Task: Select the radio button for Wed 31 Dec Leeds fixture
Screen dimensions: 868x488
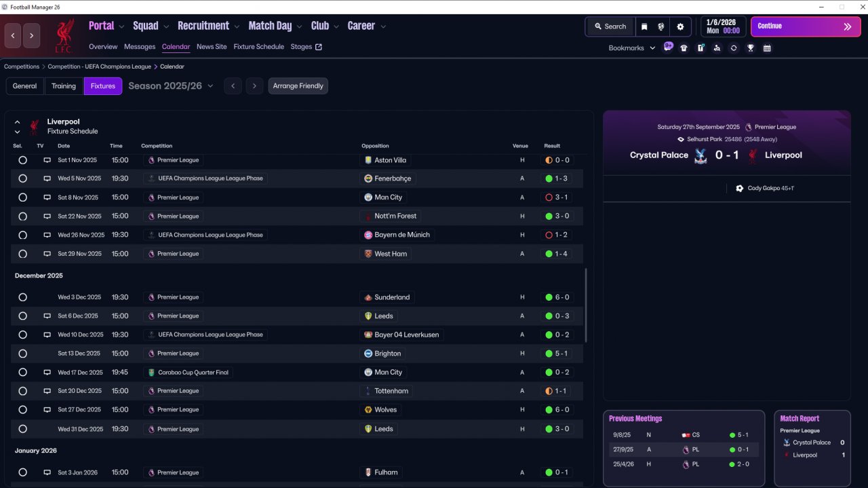Action: click(x=22, y=429)
